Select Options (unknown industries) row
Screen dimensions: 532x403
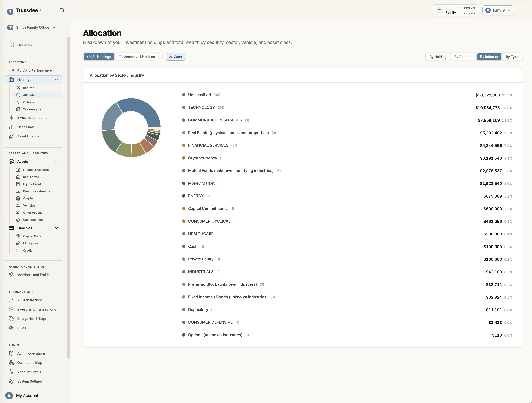click(x=347, y=335)
